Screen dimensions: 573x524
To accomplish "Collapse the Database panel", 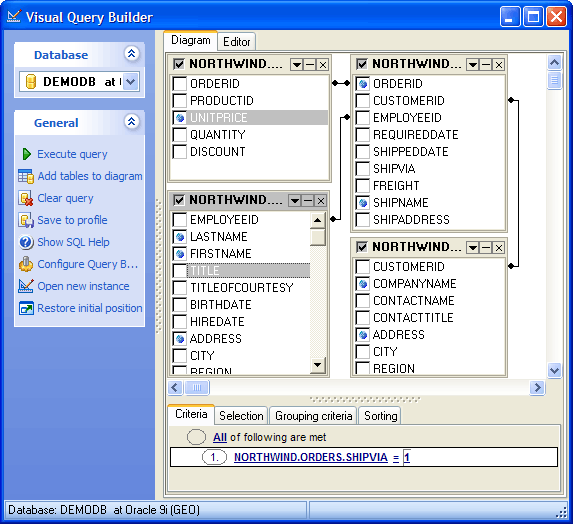I will tap(132, 54).
